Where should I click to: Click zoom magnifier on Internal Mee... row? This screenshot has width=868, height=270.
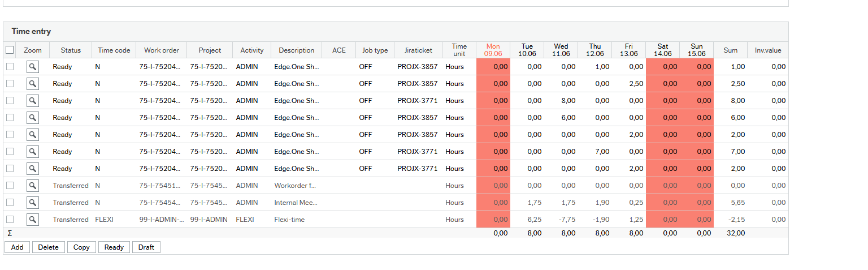[33, 203]
